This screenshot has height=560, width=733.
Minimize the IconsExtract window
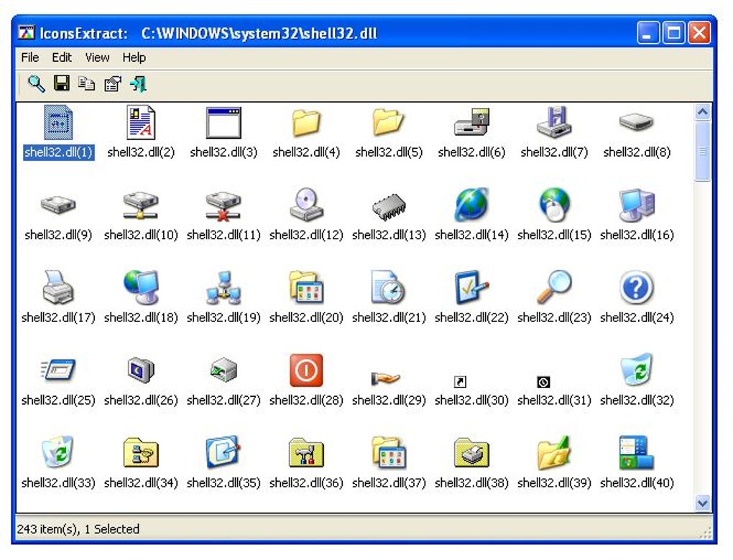coord(648,33)
